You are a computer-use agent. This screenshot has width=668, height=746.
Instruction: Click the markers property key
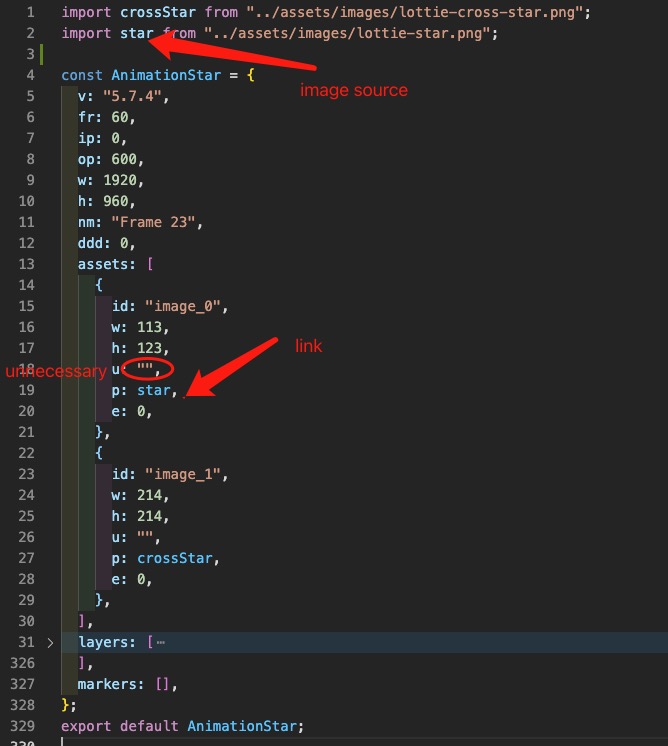(107, 684)
